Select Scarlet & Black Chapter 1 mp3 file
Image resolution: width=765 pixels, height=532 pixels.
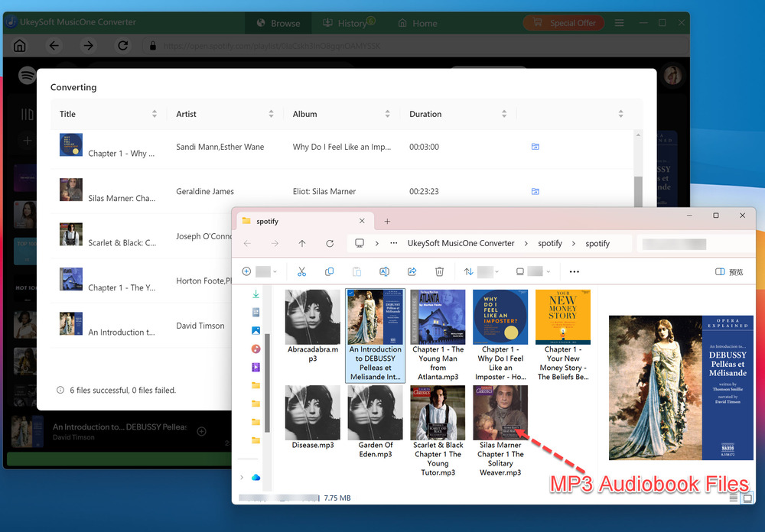(x=438, y=431)
